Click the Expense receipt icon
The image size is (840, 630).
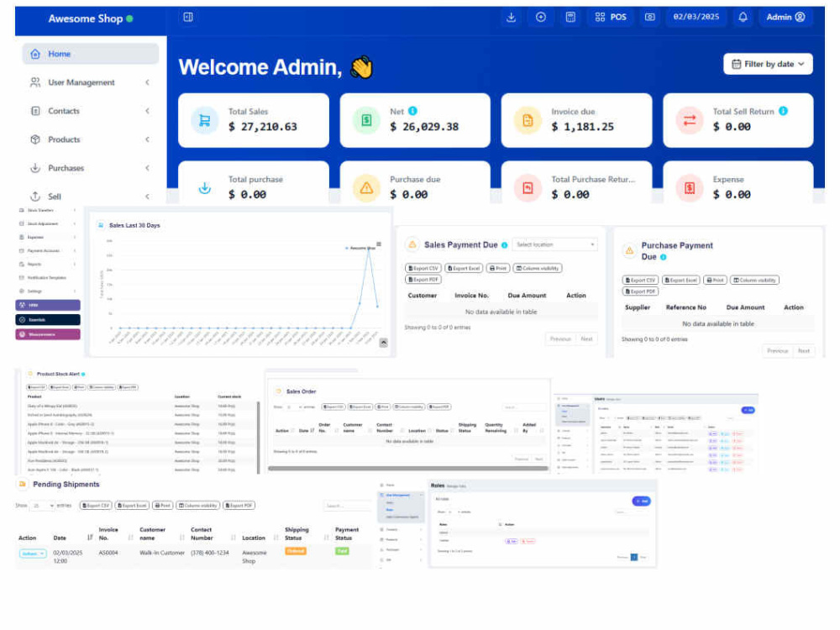point(690,188)
